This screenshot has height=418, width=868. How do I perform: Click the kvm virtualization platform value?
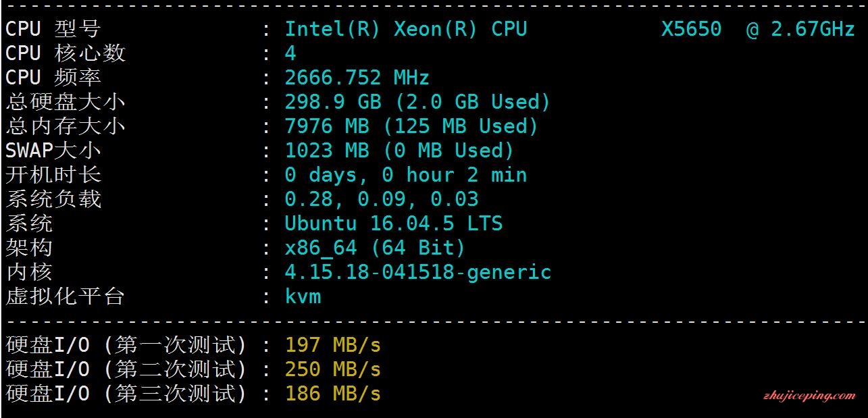tap(303, 296)
